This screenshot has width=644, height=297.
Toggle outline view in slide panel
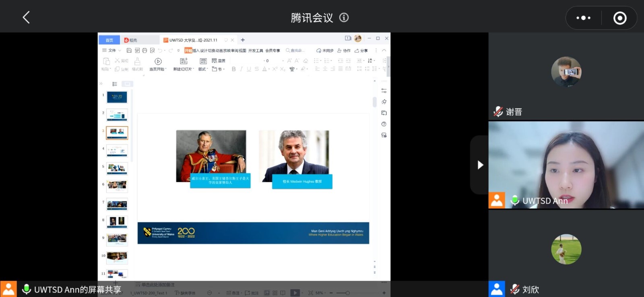pyautogui.click(x=115, y=84)
